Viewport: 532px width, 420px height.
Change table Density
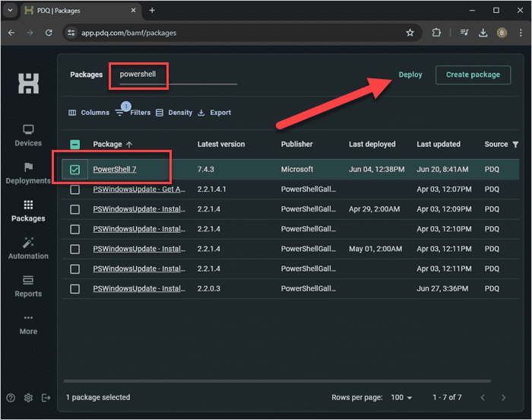coord(174,113)
